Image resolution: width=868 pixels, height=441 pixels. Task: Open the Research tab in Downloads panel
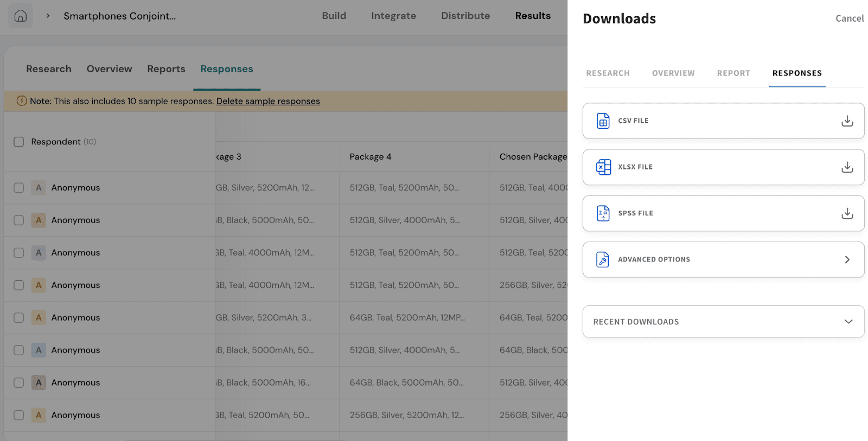608,73
